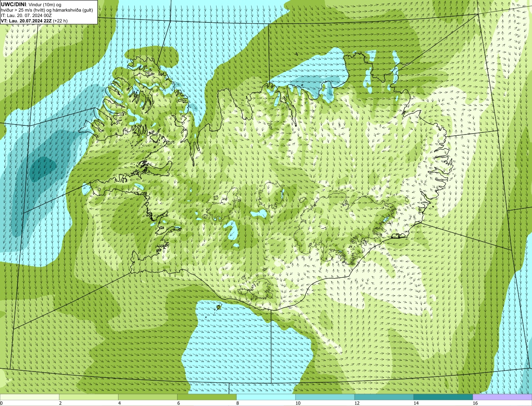Click the "UWC/DINI: Vindur (10m) og" title line
The width and height of the screenshot is (532, 406).
[x=31, y=4]
